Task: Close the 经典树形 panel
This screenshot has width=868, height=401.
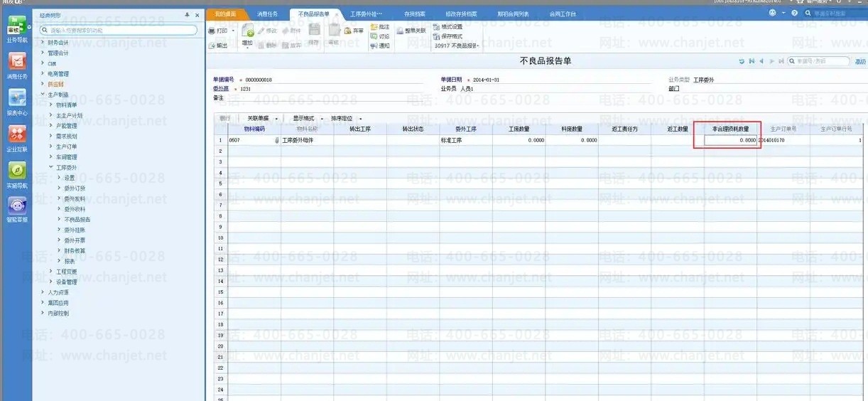Action: coord(197,14)
